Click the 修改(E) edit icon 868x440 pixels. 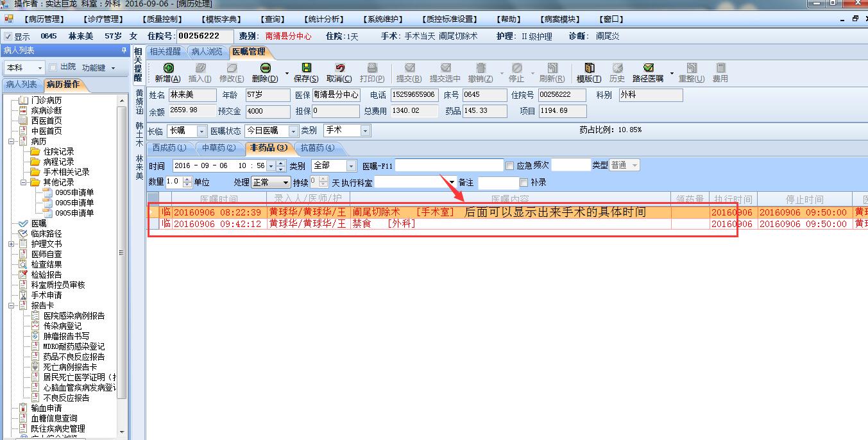coord(231,68)
